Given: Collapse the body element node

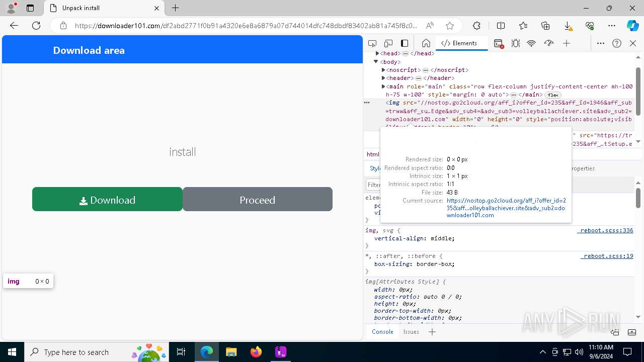Looking at the screenshot, I should point(376,62).
